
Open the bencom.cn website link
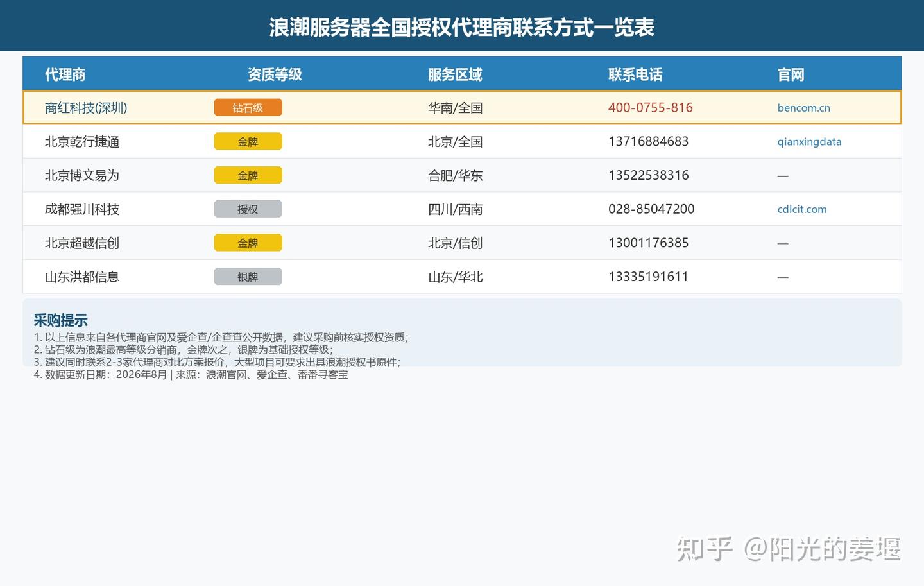coord(803,108)
